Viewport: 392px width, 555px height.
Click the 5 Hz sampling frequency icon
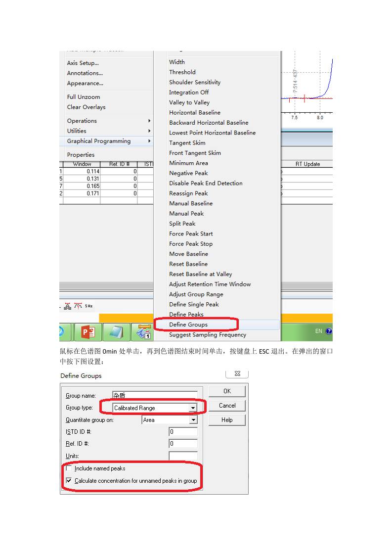pyautogui.click(x=88, y=306)
